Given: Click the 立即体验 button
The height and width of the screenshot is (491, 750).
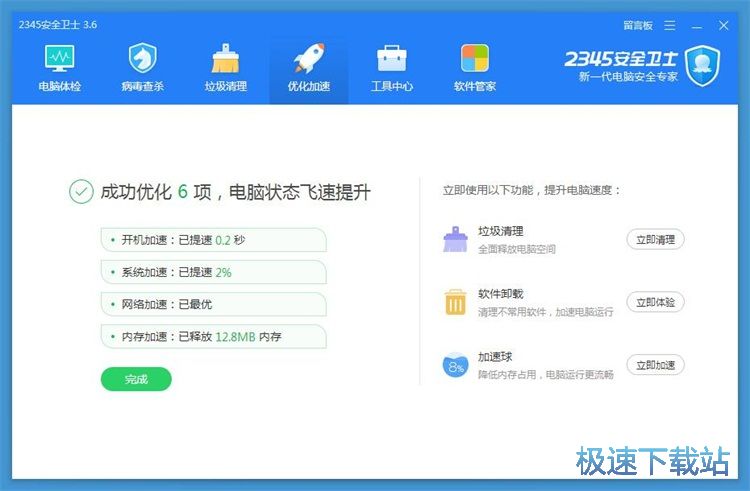Looking at the screenshot, I should [x=655, y=302].
